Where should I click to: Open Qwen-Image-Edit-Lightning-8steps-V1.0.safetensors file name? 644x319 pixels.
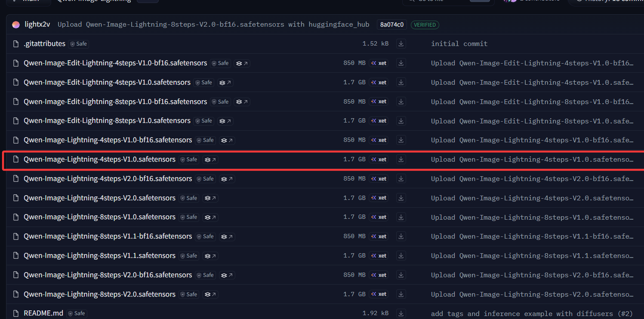pyautogui.click(x=107, y=121)
